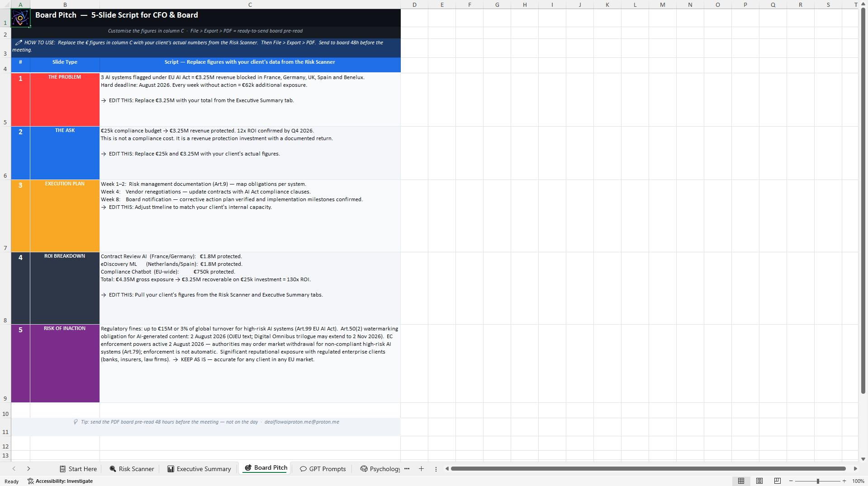Click vertical scrollbar up arrow

tap(863, 5)
